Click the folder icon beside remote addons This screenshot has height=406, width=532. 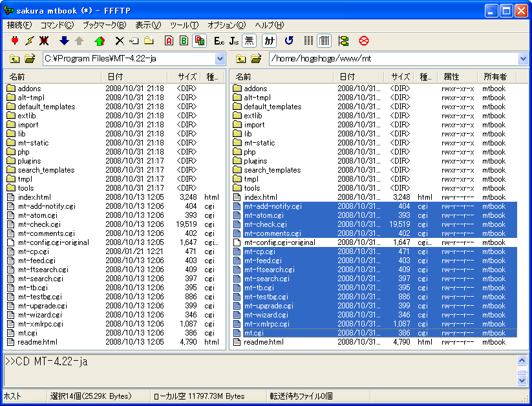pos(237,89)
